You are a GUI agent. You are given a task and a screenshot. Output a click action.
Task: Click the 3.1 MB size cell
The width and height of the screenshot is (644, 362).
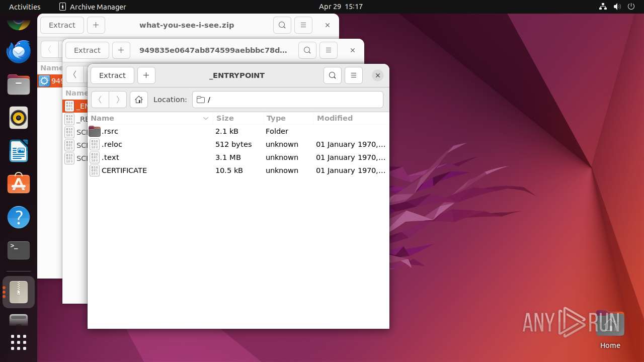click(228, 157)
